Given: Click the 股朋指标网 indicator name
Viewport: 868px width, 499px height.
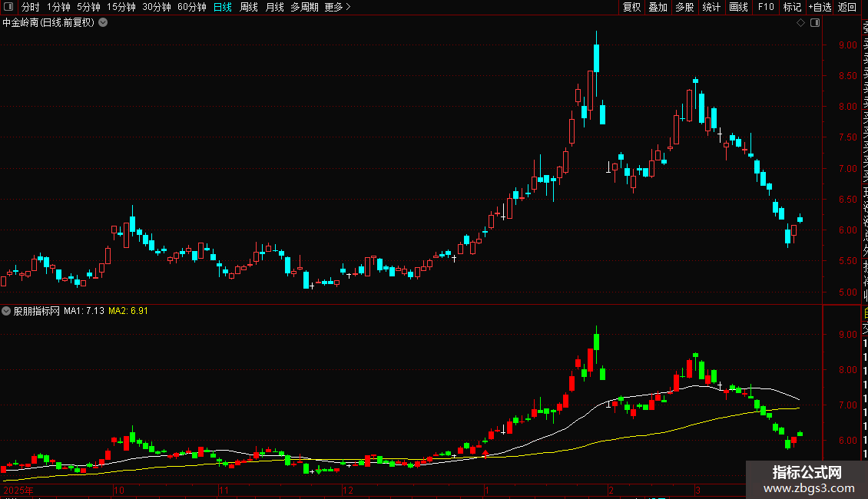Looking at the screenshot, I should [37, 311].
